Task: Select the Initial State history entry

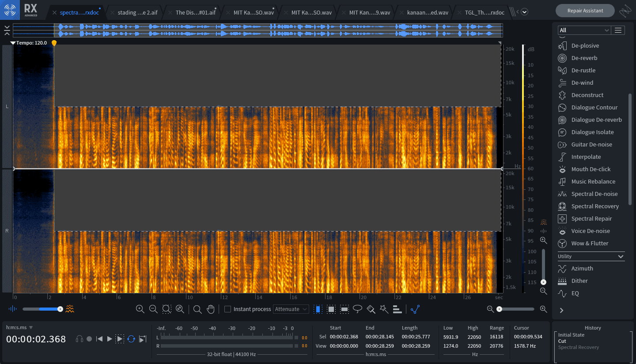Action: pos(571,335)
